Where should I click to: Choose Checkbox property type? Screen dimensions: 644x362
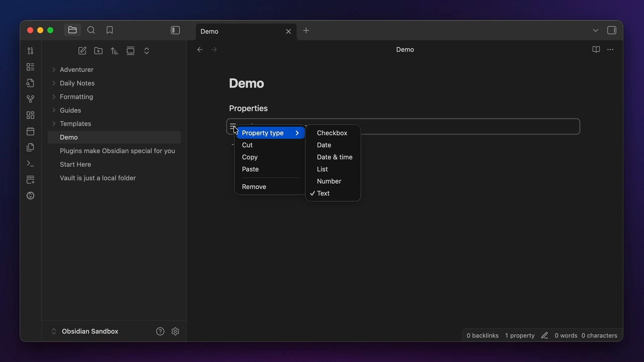(332, 133)
